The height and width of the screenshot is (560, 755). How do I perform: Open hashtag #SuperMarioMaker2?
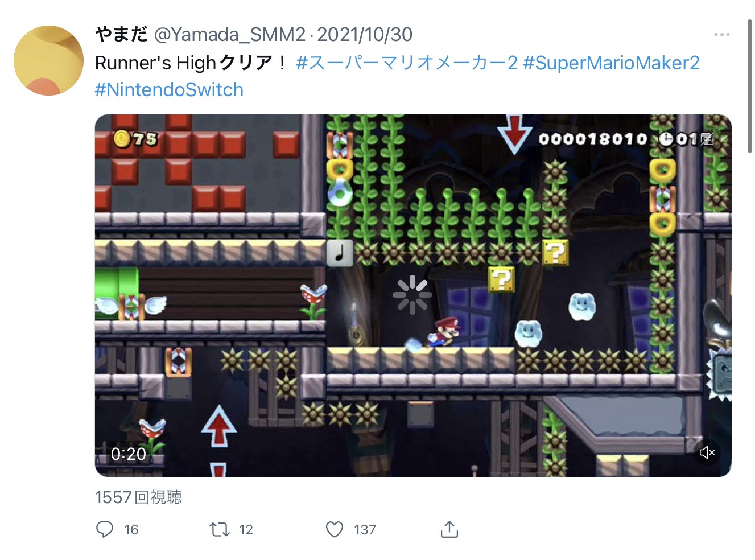click(611, 63)
